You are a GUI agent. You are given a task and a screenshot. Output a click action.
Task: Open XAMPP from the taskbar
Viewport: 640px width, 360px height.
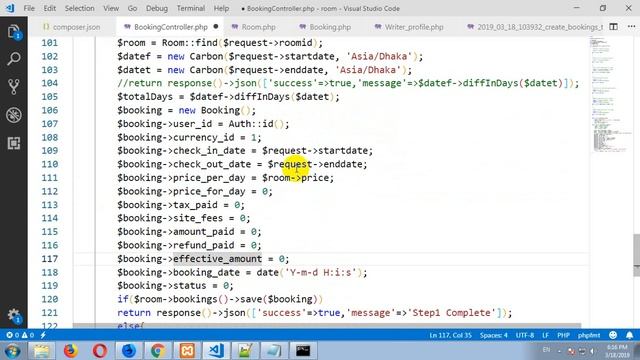click(187, 351)
